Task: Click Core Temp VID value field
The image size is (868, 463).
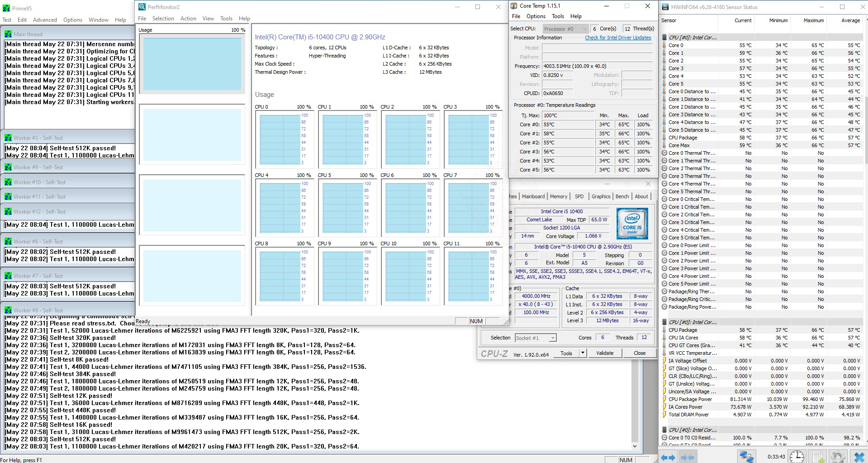Action: 558,75
